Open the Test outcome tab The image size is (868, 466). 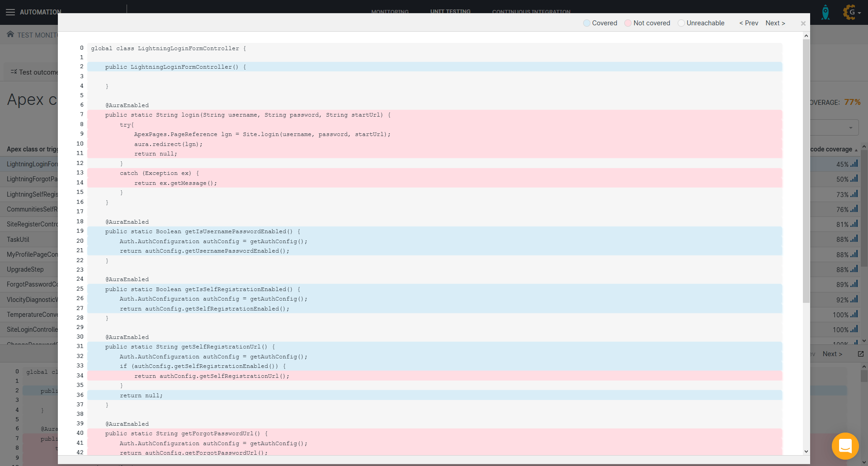[x=34, y=72]
